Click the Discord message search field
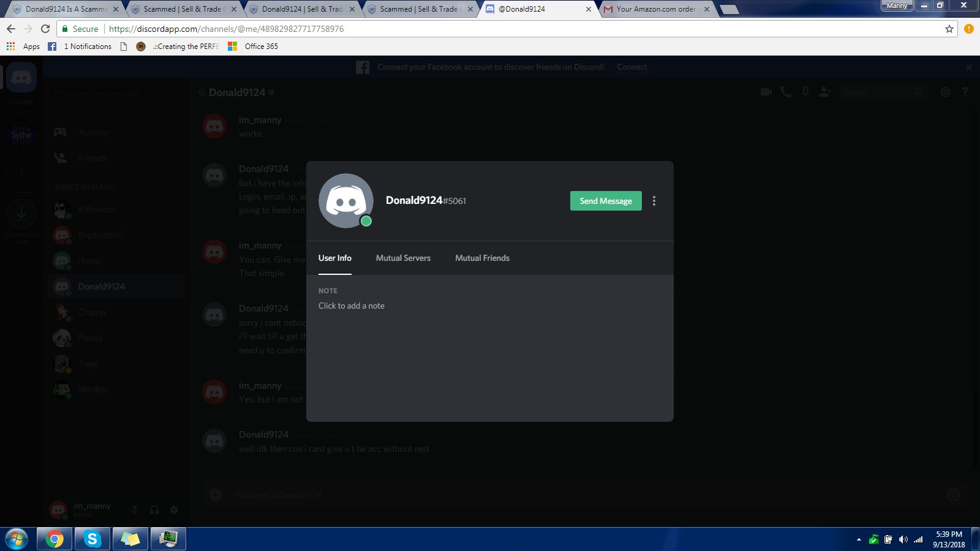The height and width of the screenshot is (551, 980). tap(883, 92)
